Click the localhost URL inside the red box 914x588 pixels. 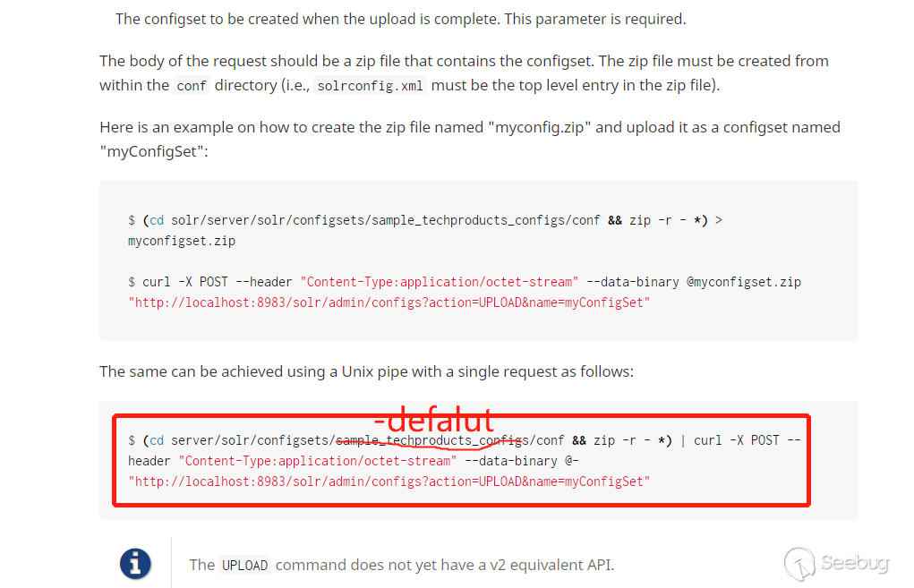389,481
